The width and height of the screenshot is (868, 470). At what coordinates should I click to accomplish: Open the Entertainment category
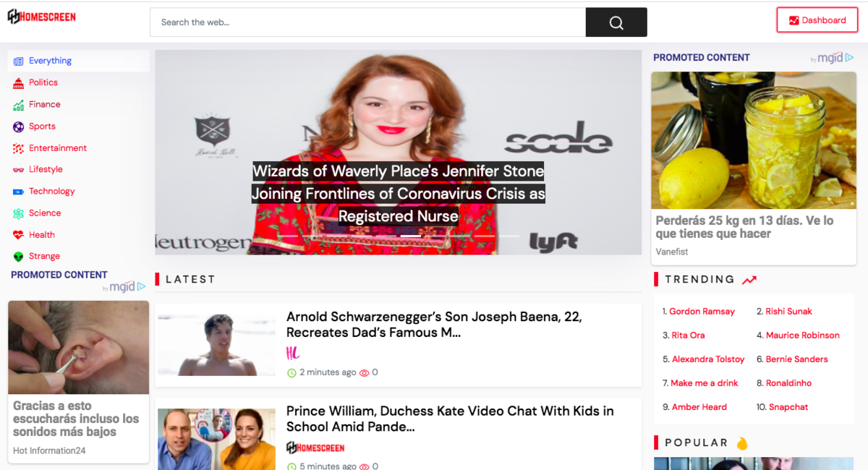(x=57, y=148)
